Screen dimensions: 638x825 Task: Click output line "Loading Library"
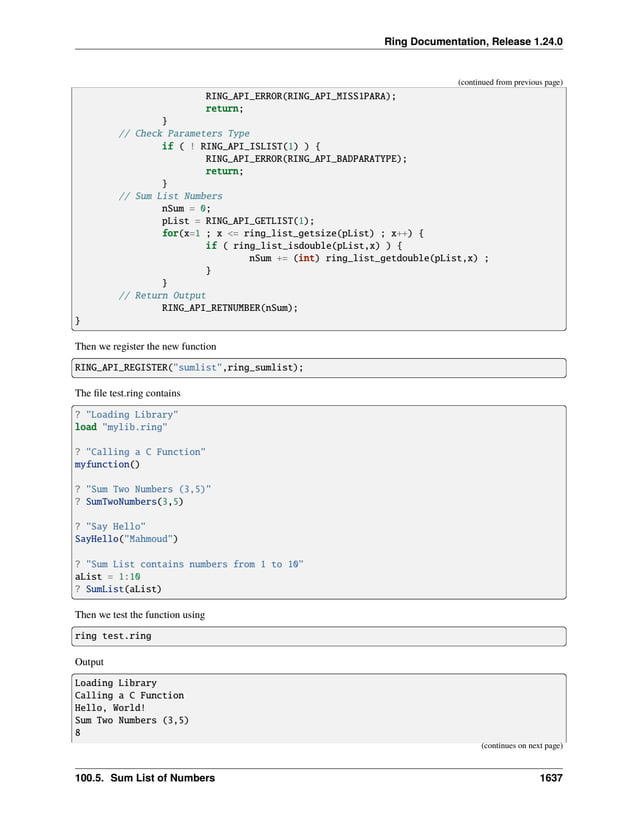[x=116, y=683]
